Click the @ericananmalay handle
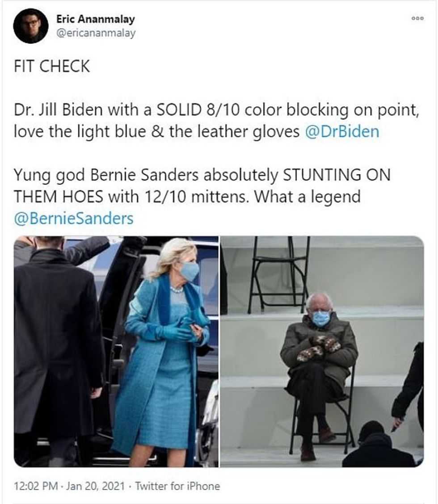 (x=96, y=33)
